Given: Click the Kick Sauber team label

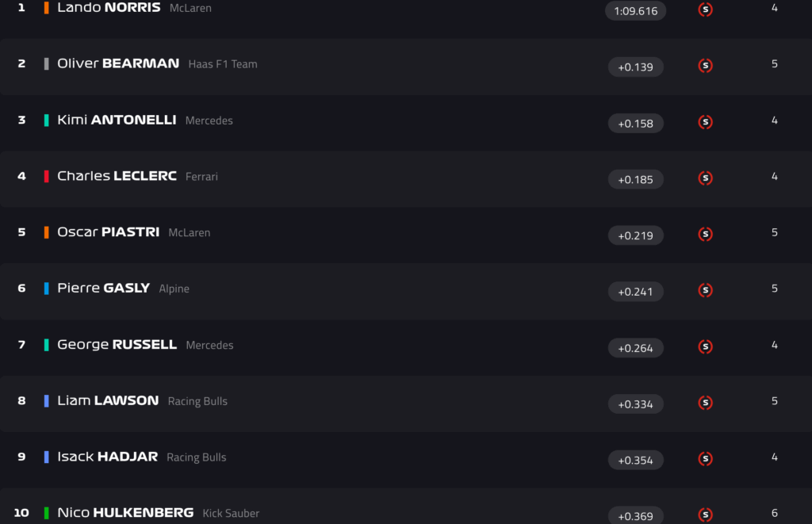Looking at the screenshot, I should [x=231, y=514].
